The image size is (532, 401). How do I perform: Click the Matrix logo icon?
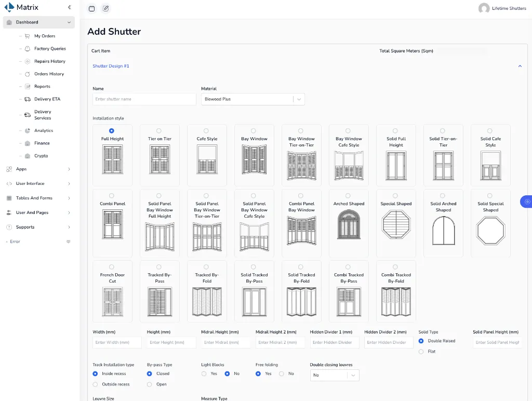tap(9, 7)
